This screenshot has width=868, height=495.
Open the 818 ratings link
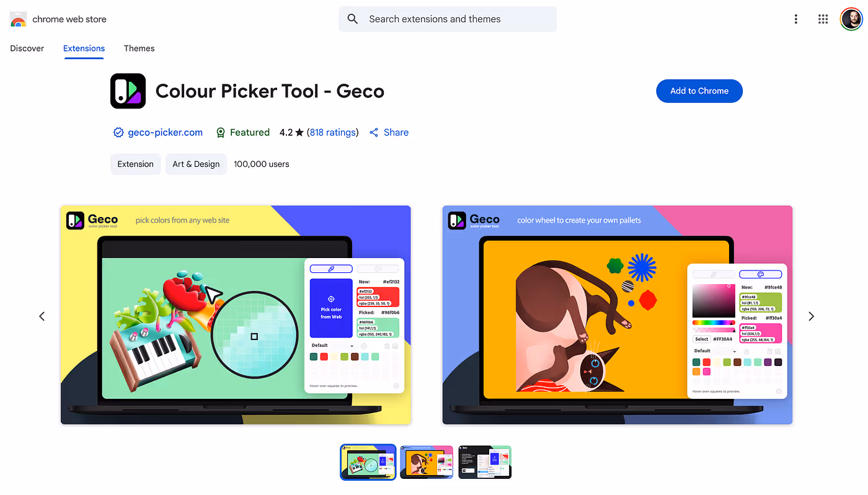pos(333,132)
